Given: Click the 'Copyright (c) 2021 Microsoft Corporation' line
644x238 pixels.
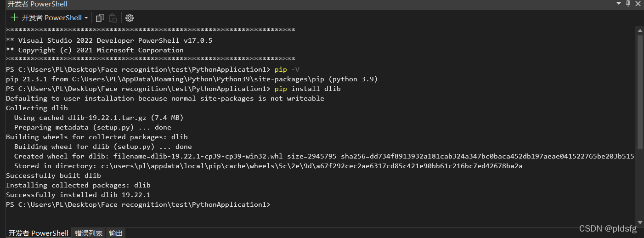Looking at the screenshot, I should 95,50.
